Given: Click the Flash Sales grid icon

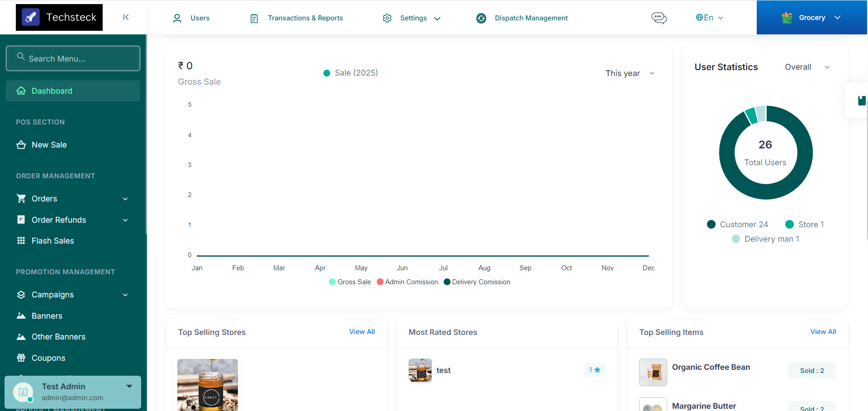Looking at the screenshot, I should (21, 241).
